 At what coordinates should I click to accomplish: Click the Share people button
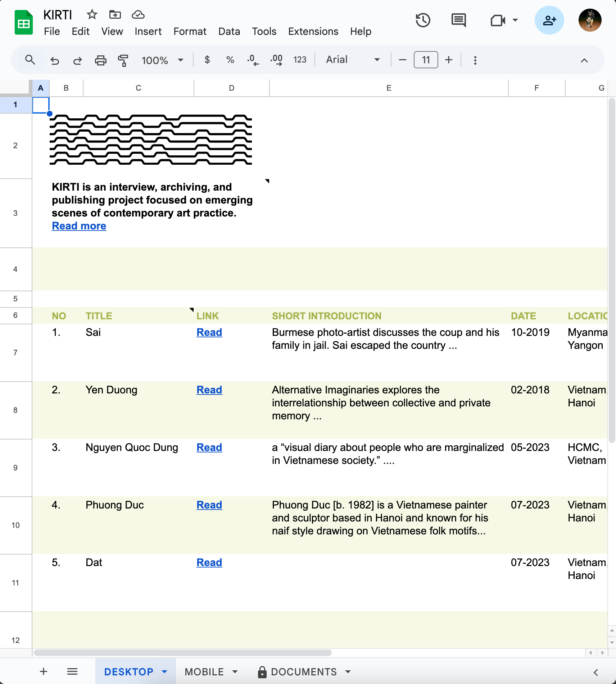549,20
